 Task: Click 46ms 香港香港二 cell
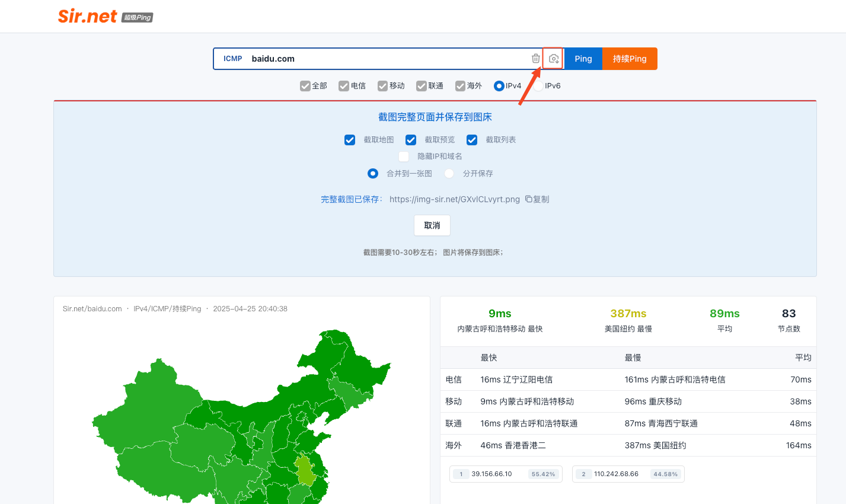tap(513, 445)
